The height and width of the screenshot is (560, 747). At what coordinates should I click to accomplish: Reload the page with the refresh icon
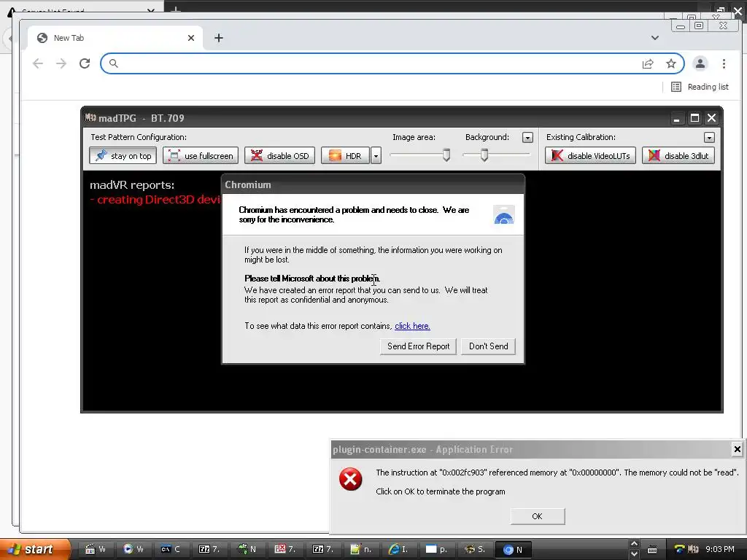85,63
